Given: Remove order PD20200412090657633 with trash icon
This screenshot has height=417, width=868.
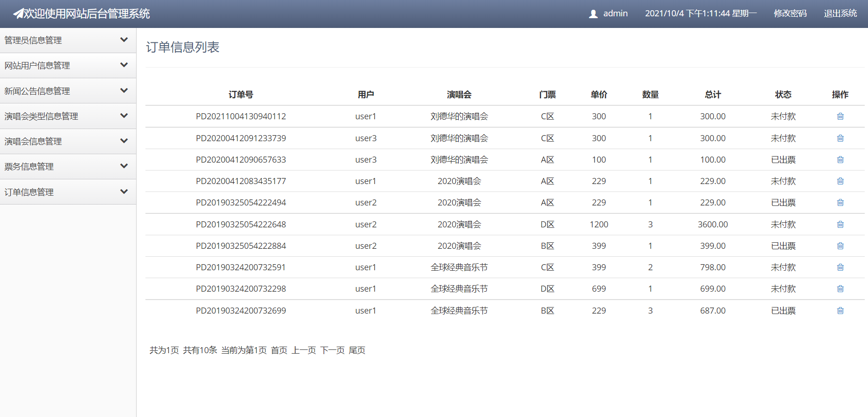Looking at the screenshot, I should coord(840,159).
